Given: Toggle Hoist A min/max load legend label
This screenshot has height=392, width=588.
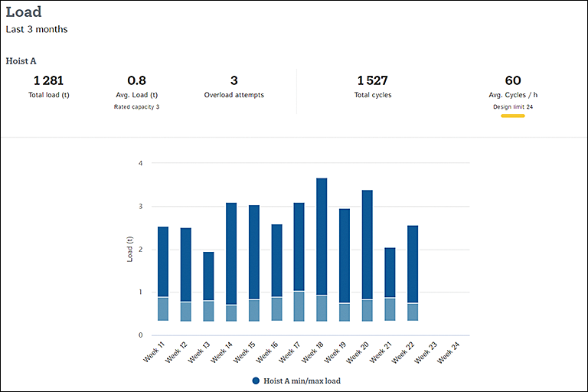Looking at the screenshot, I should 300,381.
